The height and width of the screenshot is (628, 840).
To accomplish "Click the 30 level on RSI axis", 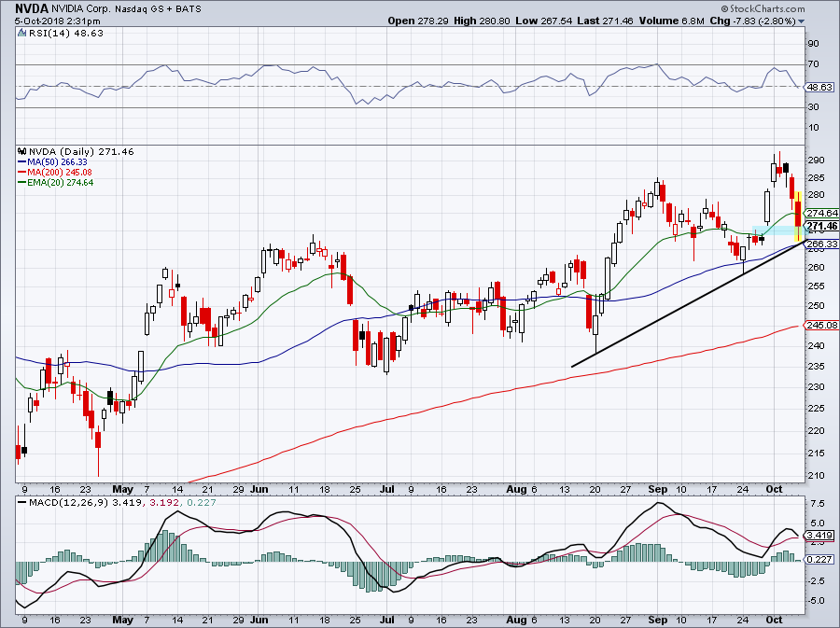I will [x=813, y=107].
